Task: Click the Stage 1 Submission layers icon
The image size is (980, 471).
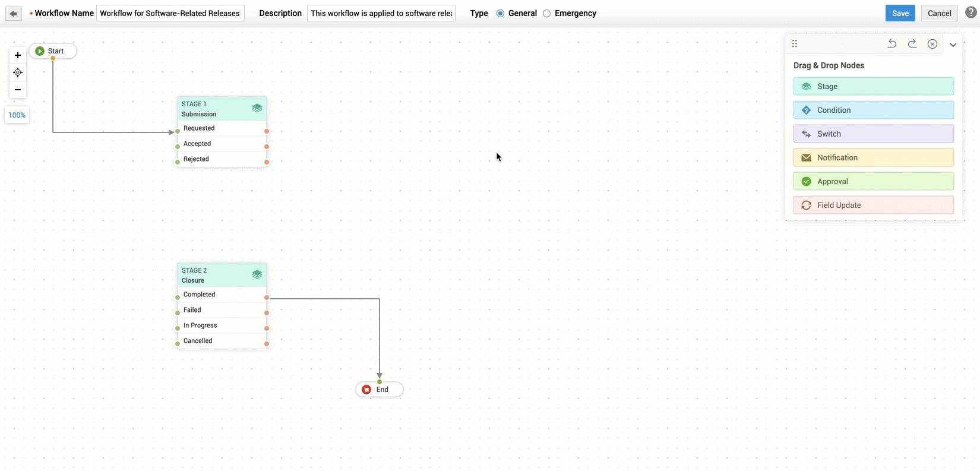Action: pyautogui.click(x=257, y=108)
